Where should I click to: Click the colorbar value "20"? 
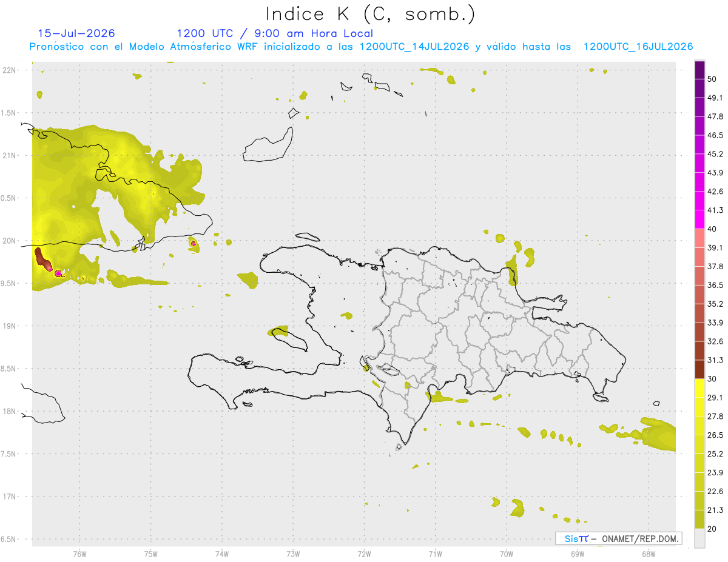[x=713, y=529]
